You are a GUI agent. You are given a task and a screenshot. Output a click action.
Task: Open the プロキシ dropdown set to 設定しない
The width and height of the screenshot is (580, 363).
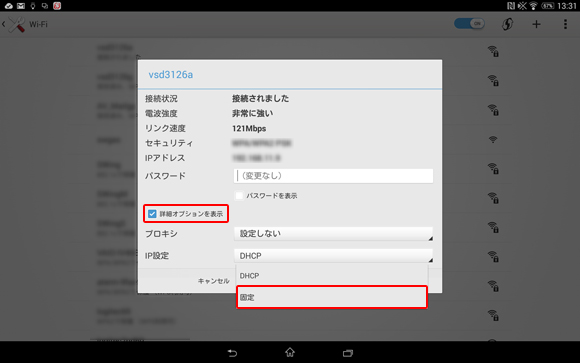tap(333, 234)
